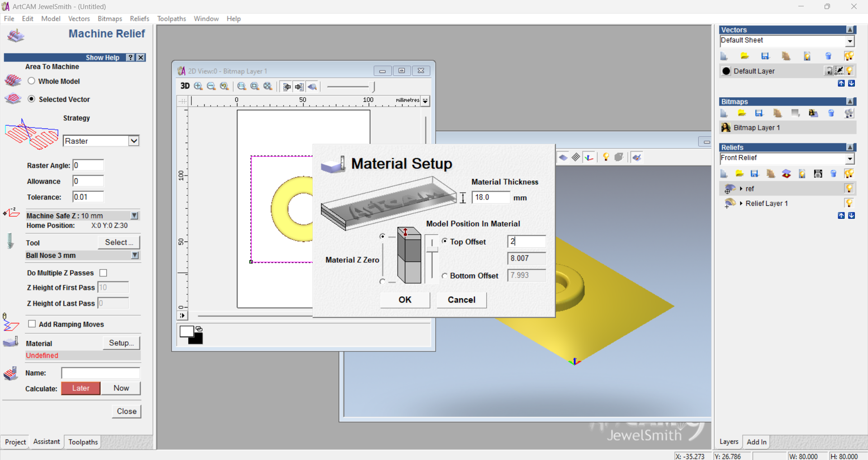The image size is (868, 460).
Task: Switch to the Project tab
Action: tap(15, 442)
